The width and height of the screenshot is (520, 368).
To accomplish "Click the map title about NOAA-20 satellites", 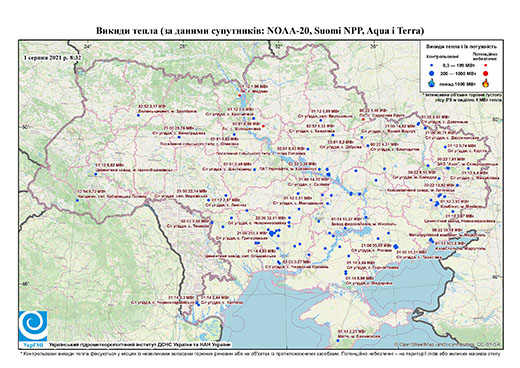I will click(260, 31).
